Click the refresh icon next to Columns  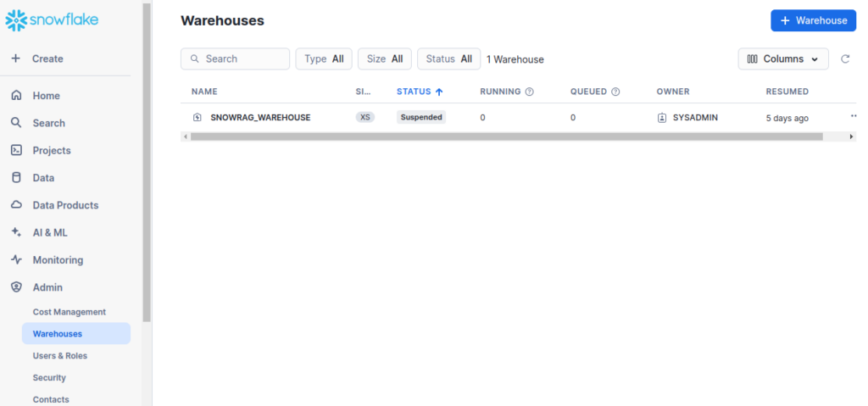click(845, 58)
